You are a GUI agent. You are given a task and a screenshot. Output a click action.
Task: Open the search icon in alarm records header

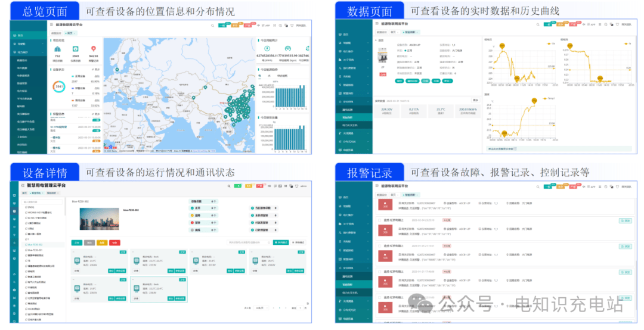click(538, 187)
